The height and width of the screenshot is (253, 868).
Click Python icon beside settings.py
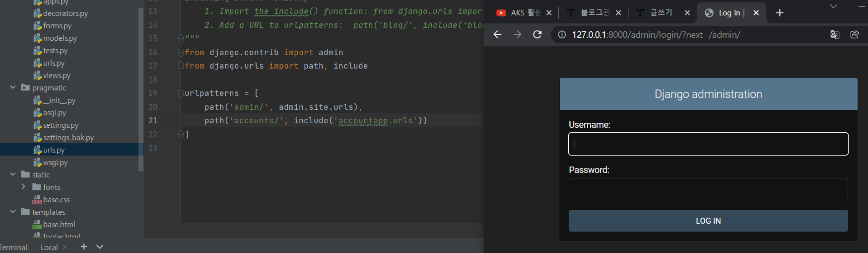[37, 125]
